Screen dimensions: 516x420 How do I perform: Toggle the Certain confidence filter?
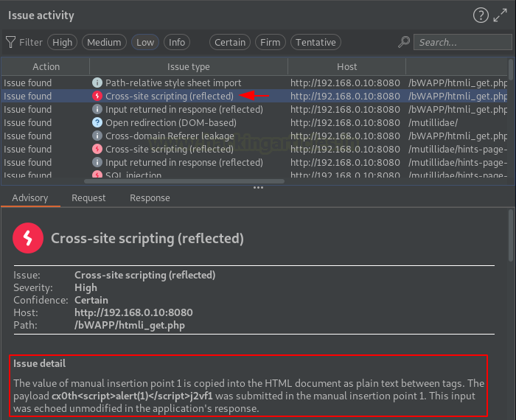[230, 42]
